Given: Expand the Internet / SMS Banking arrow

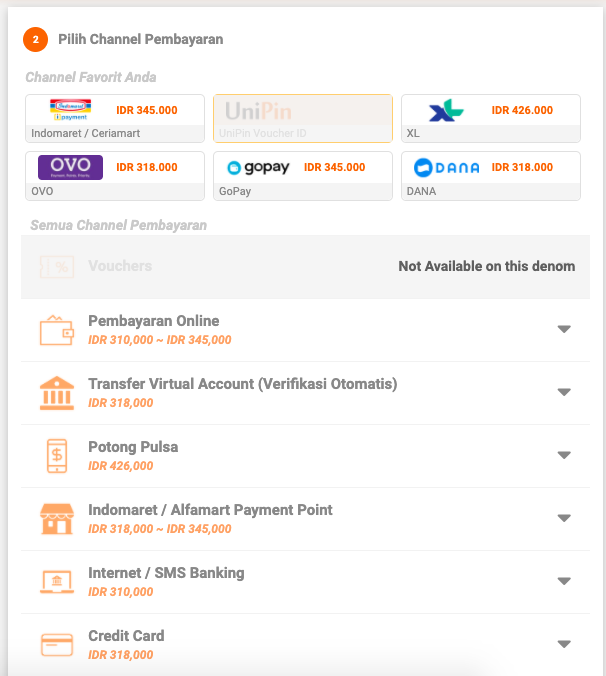Looking at the screenshot, I should click(x=564, y=581).
